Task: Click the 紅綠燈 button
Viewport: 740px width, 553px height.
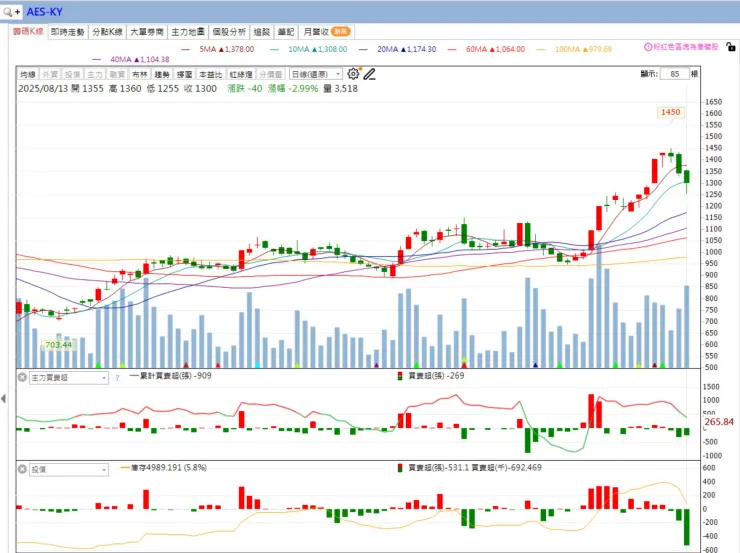Action: tap(241, 75)
